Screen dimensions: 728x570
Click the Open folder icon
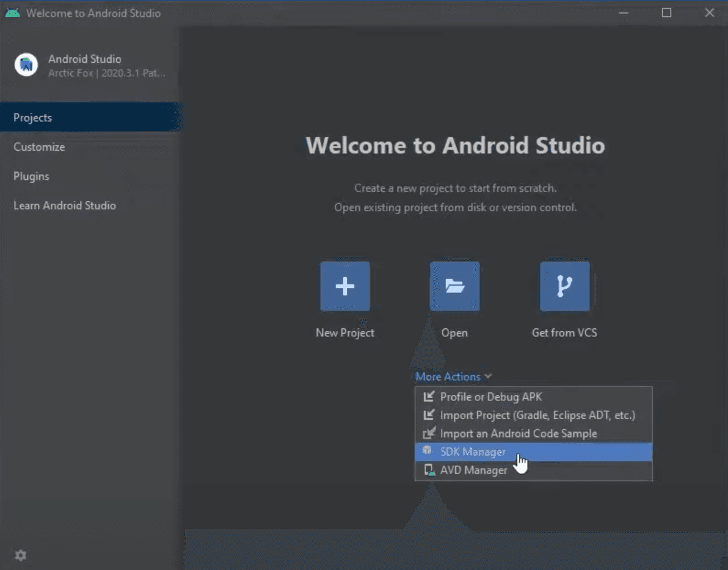coord(454,286)
